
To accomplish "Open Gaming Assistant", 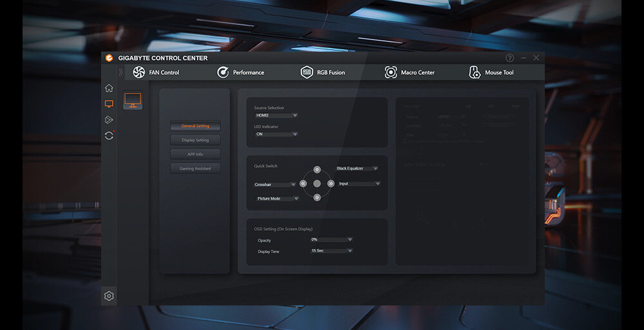I will pos(195,168).
